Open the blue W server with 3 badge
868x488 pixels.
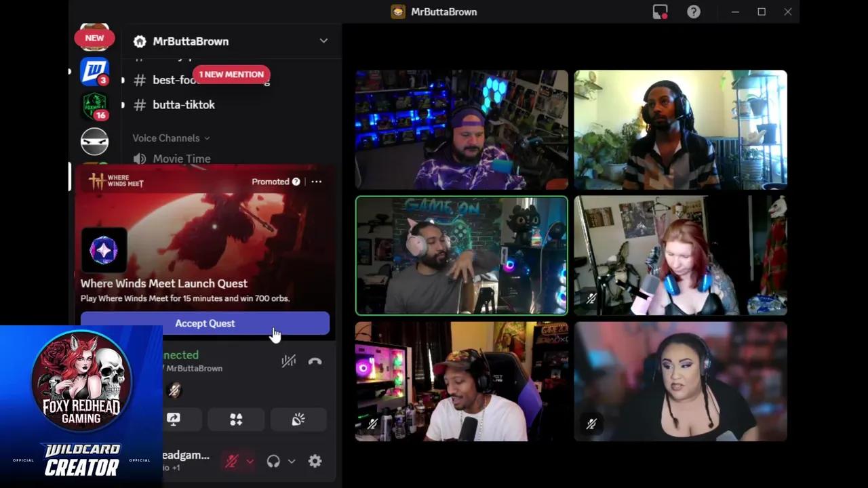(x=94, y=72)
